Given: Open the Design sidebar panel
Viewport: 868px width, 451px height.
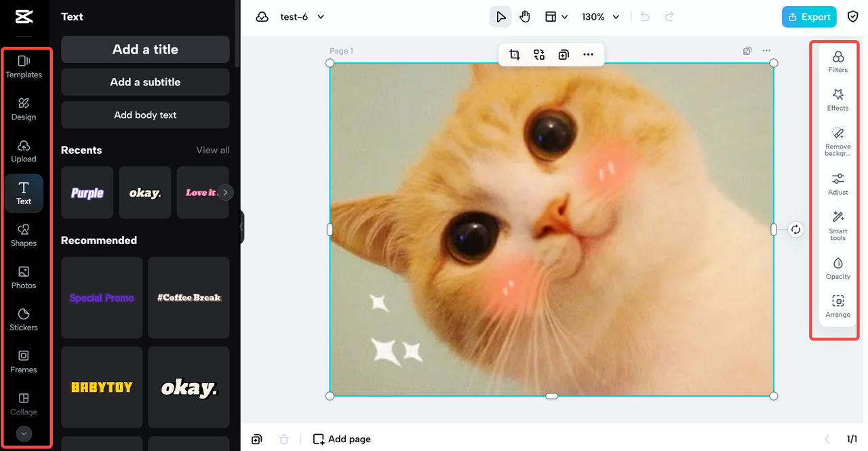Looking at the screenshot, I should 24,109.
